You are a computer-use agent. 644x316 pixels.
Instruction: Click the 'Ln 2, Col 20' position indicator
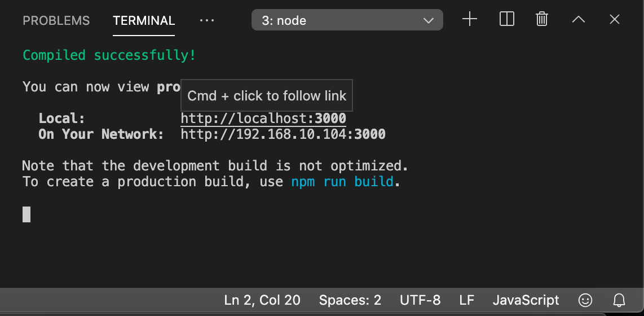pos(262,300)
